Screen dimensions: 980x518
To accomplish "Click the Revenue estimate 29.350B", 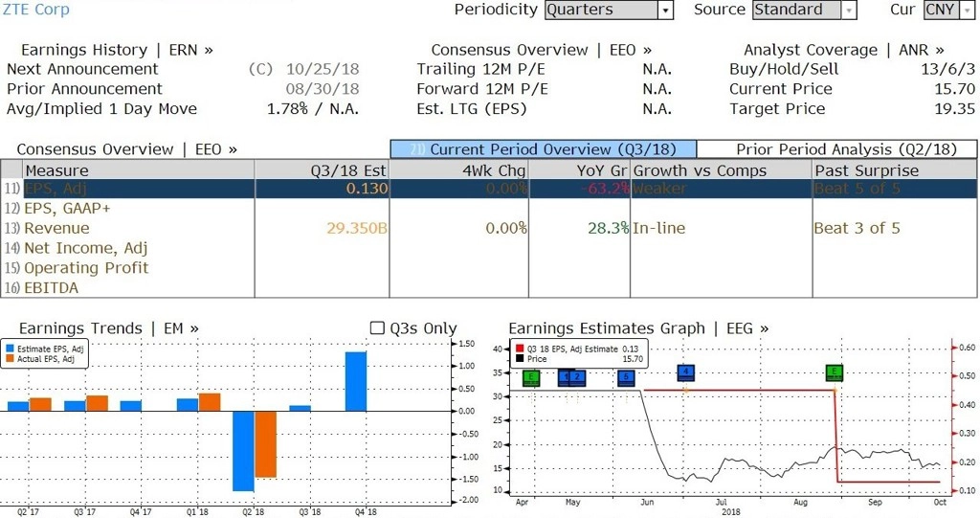I will coord(357,228).
